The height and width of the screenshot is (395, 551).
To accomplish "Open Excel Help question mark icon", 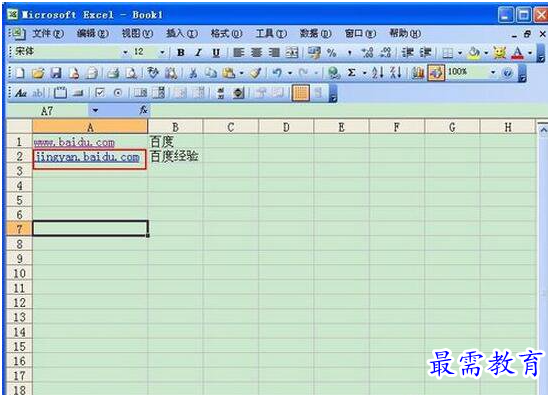I will point(507,73).
